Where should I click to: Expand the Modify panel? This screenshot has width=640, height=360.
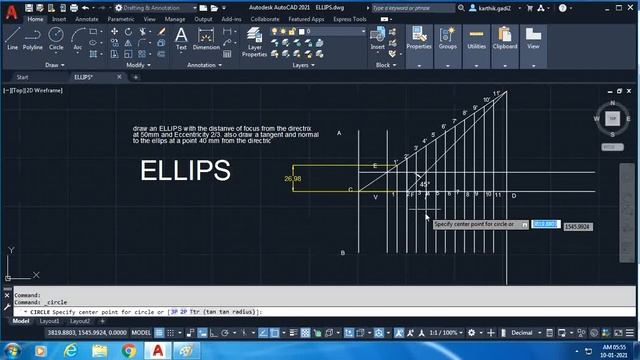pyautogui.click(x=138, y=65)
